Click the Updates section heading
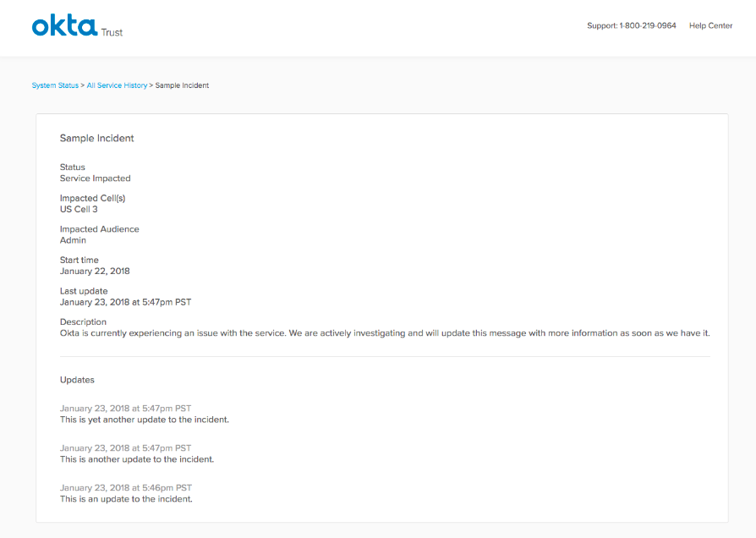This screenshot has width=756, height=538. coord(77,380)
